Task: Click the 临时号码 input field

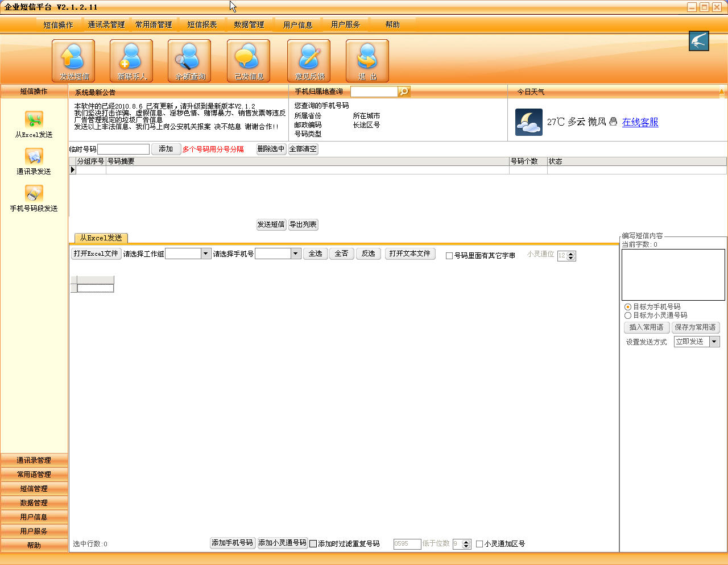Action: 123,149
